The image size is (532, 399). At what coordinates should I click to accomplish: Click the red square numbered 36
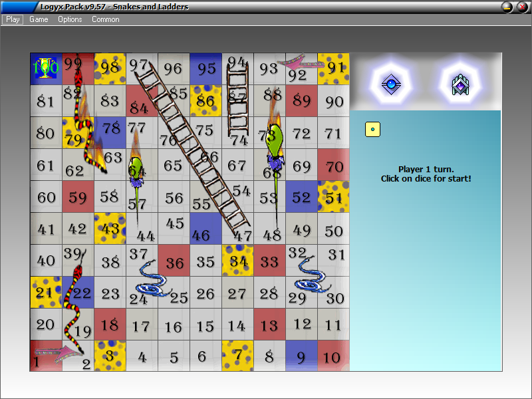point(174,260)
